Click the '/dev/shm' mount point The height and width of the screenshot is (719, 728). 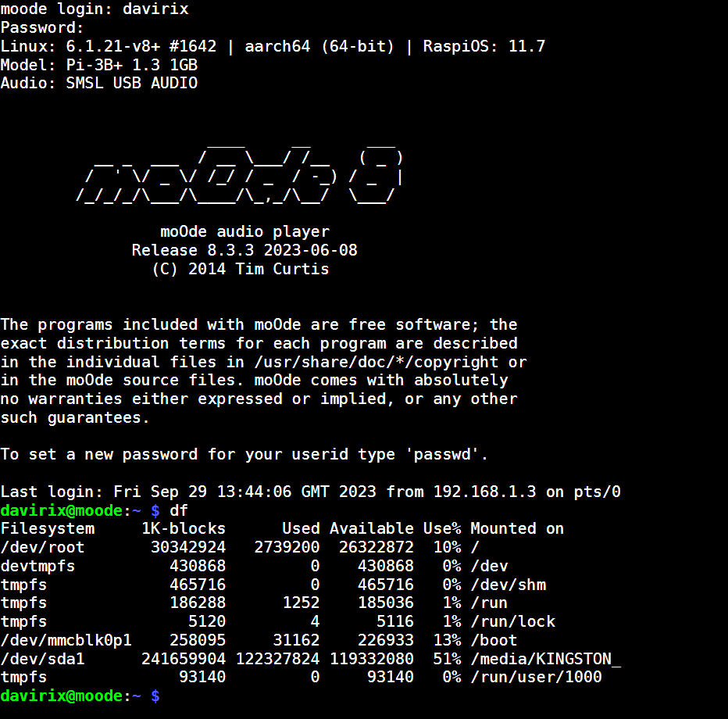click(509, 585)
